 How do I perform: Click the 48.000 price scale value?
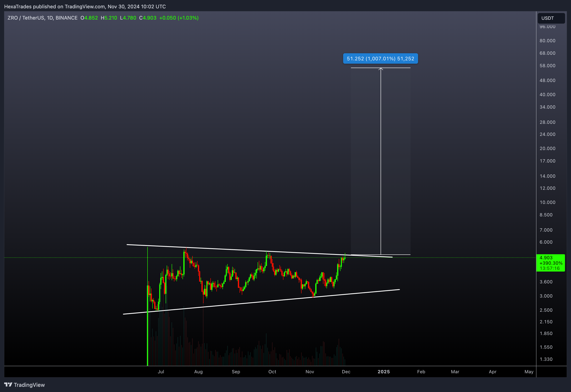pos(547,80)
